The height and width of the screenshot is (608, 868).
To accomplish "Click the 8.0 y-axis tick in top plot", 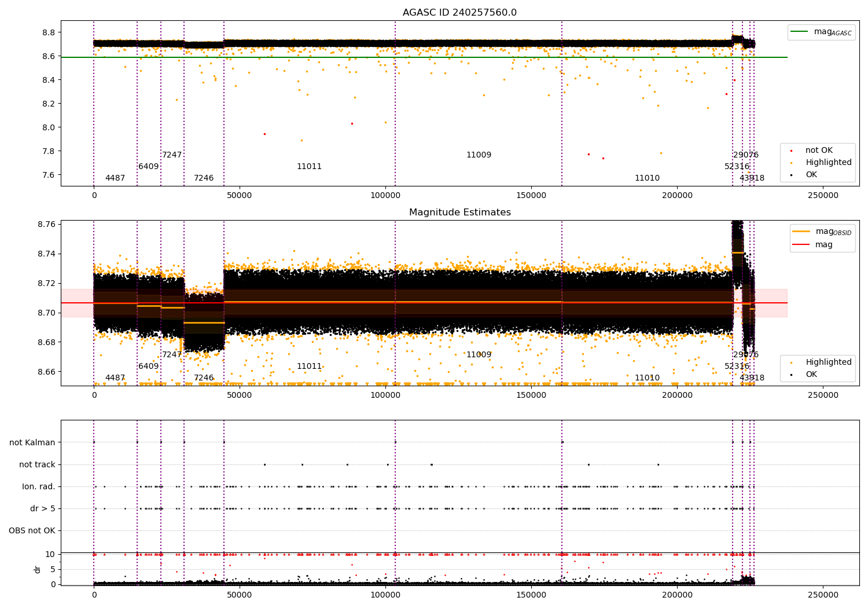I will click(x=49, y=127).
